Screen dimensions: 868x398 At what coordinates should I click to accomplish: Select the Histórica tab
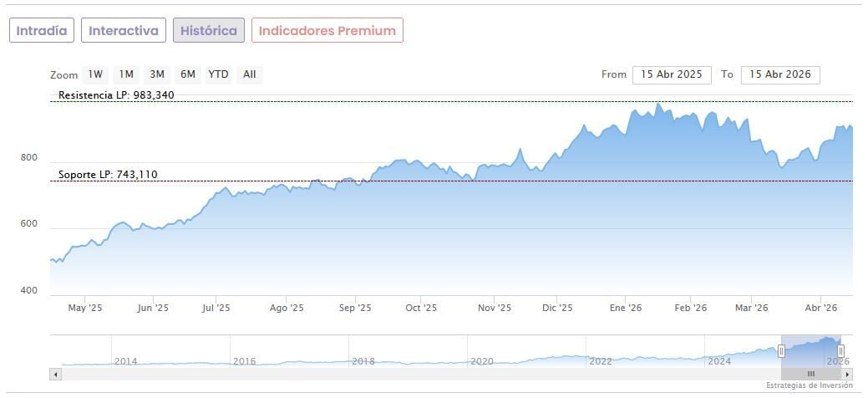pos(209,30)
